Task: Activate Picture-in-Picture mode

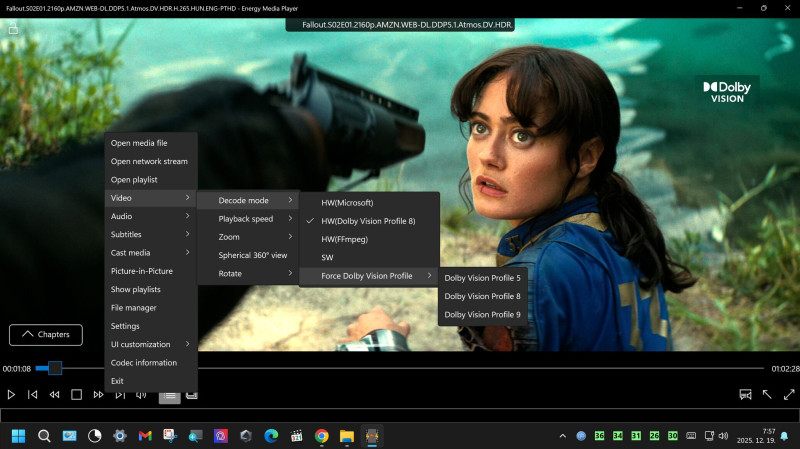Action: [x=151, y=271]
